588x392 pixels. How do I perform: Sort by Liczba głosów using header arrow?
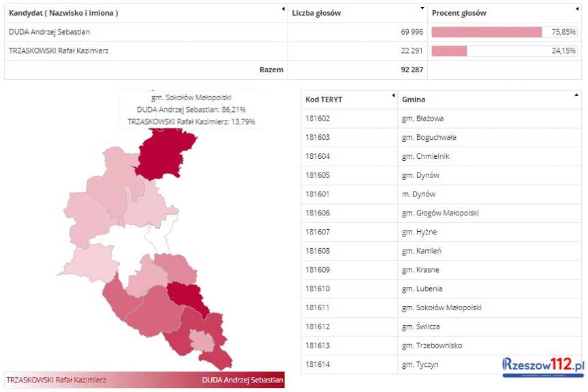pos(423,9)
